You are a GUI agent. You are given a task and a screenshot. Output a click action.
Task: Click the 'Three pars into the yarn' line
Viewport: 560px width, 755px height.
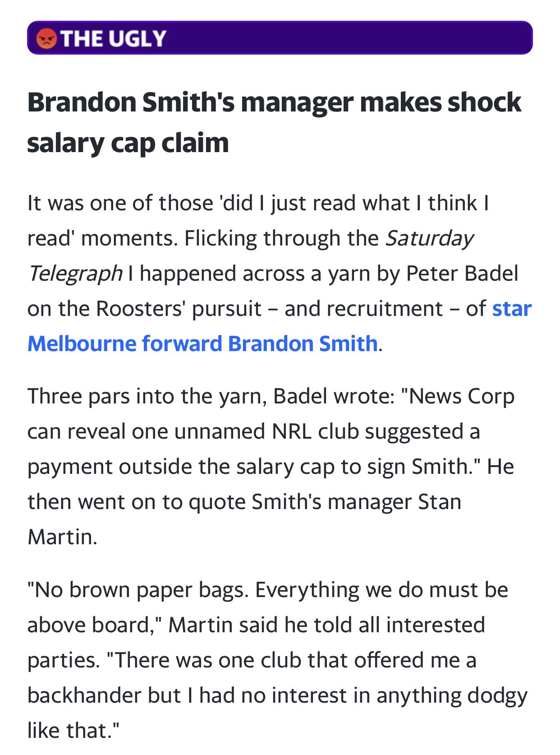coord(271,396)
